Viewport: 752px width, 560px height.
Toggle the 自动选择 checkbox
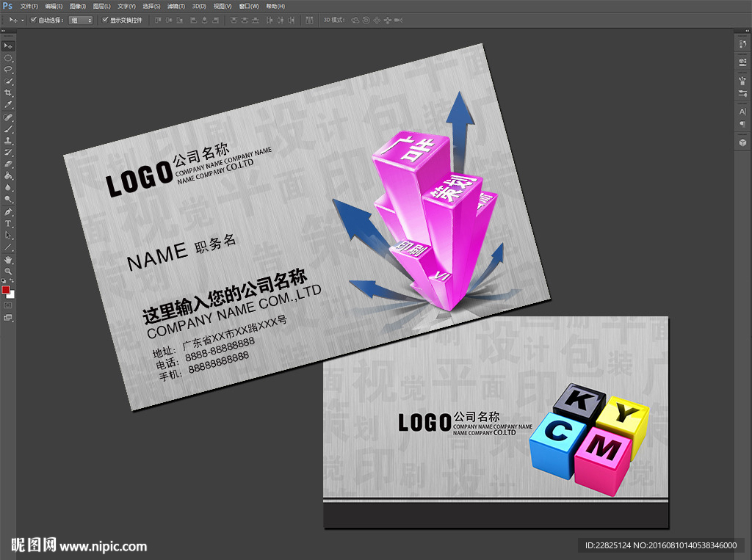click(x=33, y=20)
